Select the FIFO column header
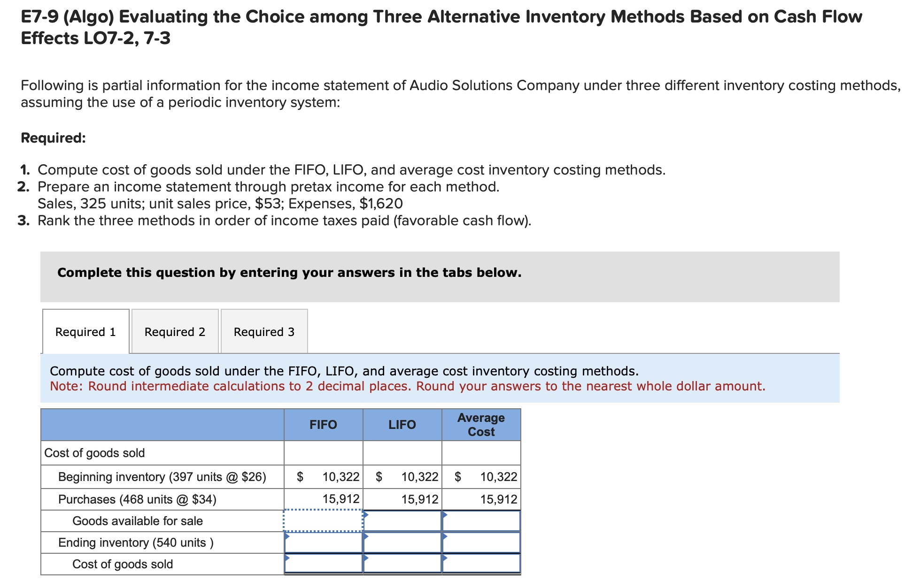This screenshot has height=588, width=920. [323, 425]
